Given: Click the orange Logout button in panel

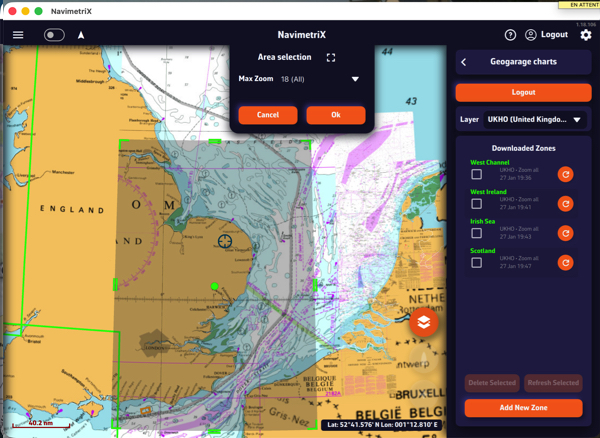Looking at the screenshot, I should click(523, 93).
